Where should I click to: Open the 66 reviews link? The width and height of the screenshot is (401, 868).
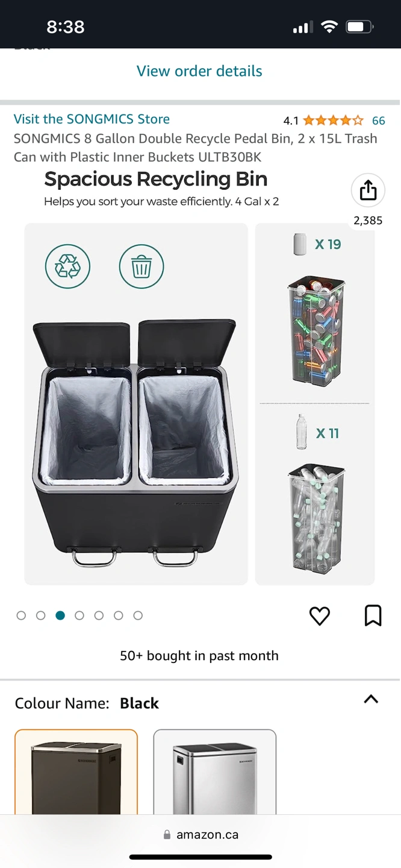point(379,121)
